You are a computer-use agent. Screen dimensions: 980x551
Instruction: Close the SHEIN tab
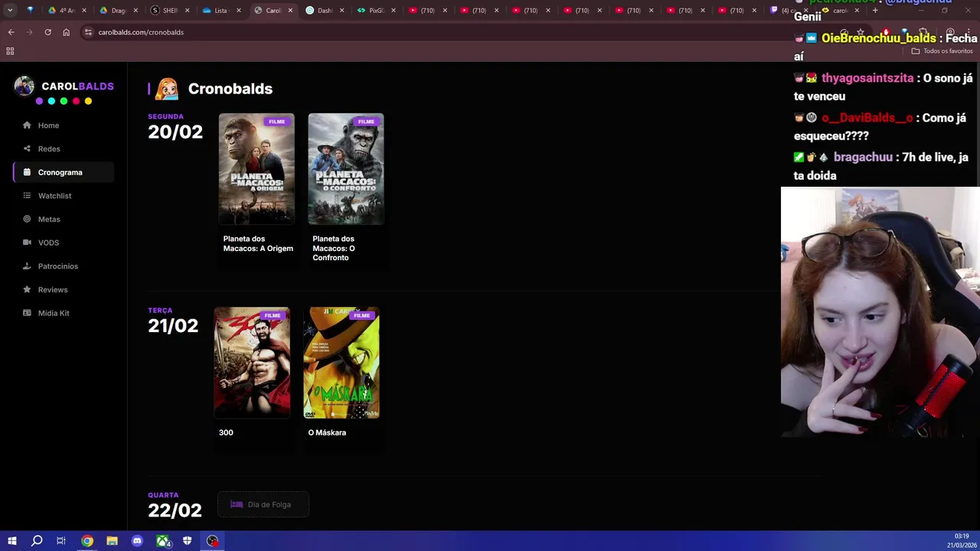click(187, 11)
